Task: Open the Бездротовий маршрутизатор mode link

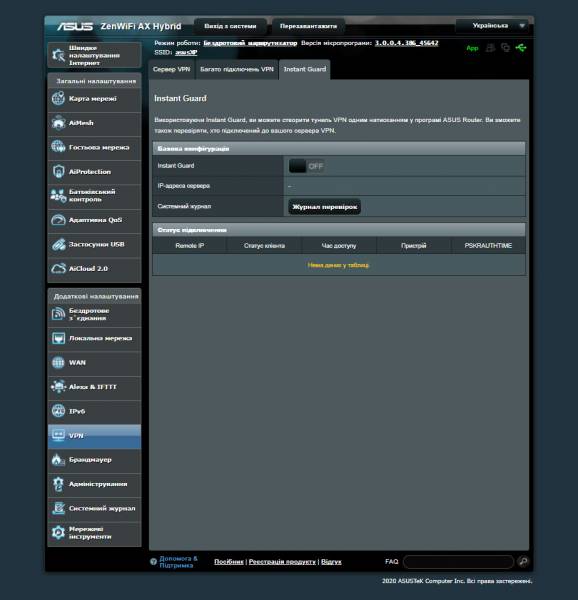Action: pos(250,43)
